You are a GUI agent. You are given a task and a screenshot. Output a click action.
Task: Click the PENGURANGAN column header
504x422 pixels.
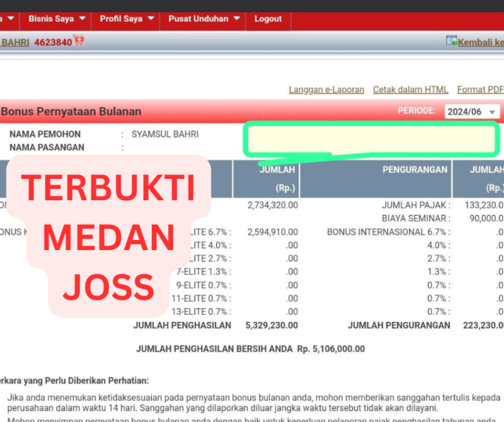tap(415, 169)
